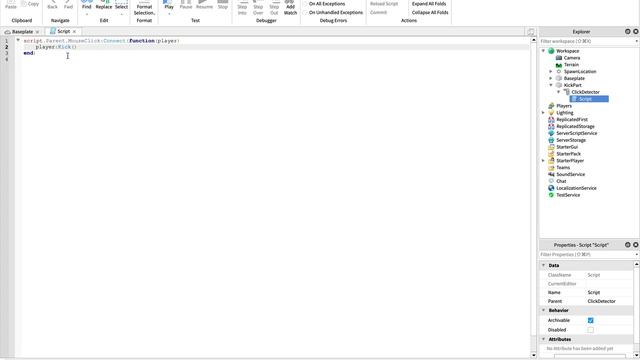The width and height of the screenshot is (640, 360).
Task: Click the SpawnLocation icon in Explorer
Action: click(x=559, y=71)
